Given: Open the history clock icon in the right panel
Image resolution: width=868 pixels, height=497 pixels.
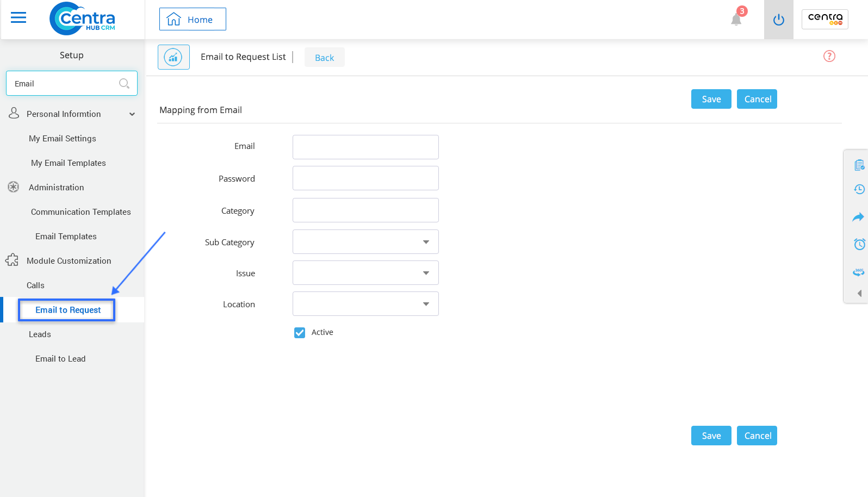Looking at the screenshot, I should point(859,189).
